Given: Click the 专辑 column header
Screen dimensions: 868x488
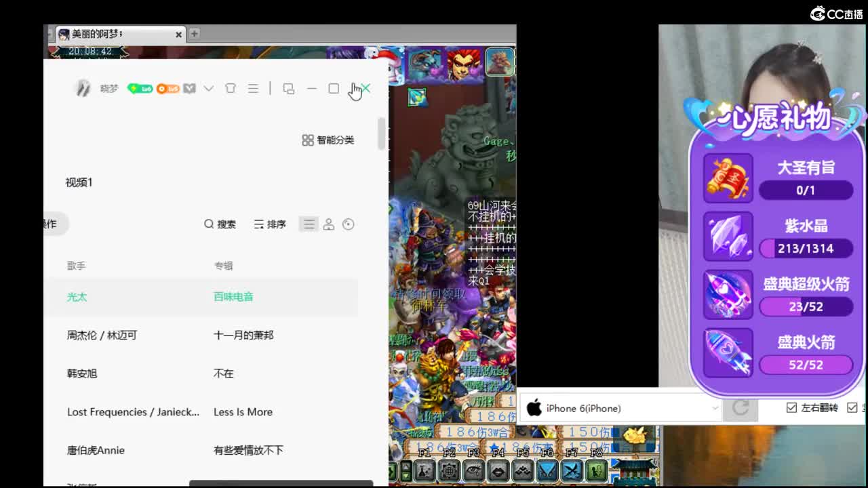Looking at the screenshot, I should (223, 266).
